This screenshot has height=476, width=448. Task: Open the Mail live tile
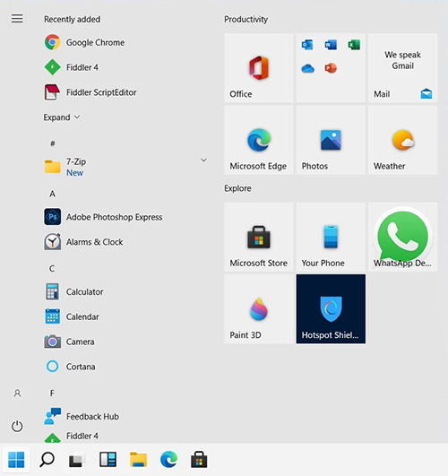pos(403,68)
